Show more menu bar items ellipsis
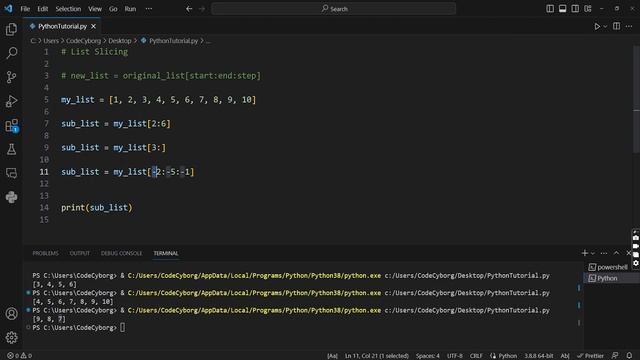 click(x=149, y=9)
